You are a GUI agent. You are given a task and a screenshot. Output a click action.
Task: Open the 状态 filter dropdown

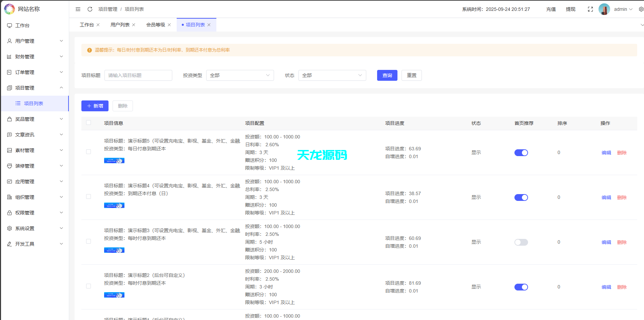[x=332, y=75]
